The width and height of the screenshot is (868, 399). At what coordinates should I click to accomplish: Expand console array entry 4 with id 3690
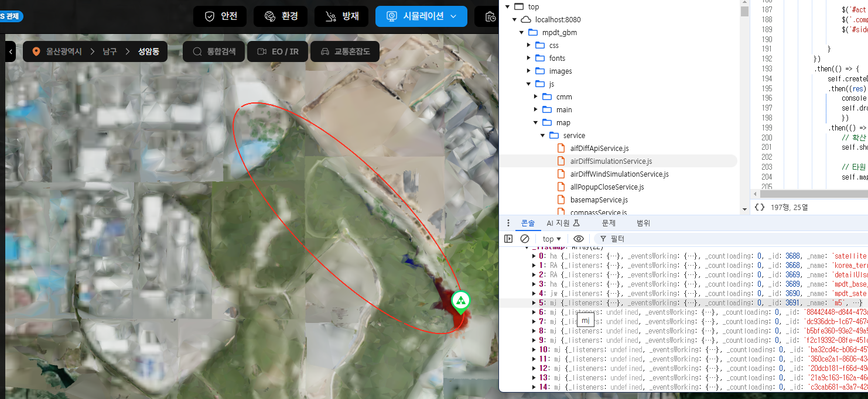[534, 293]
